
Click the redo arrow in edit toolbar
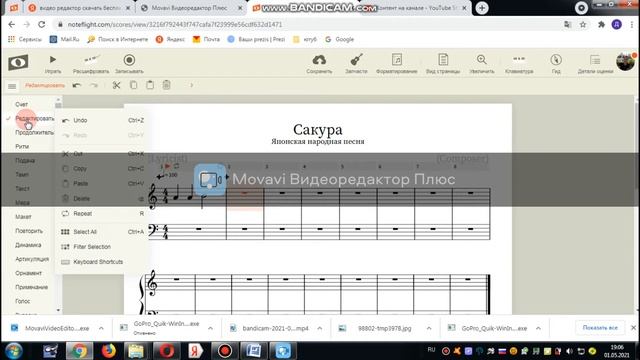(x=94, y=85)
